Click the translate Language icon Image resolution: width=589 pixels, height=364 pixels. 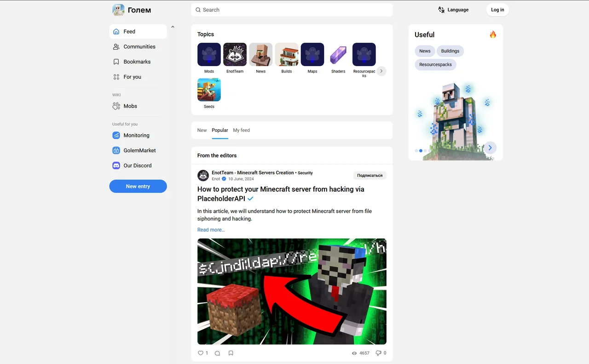tap(441, 10)
